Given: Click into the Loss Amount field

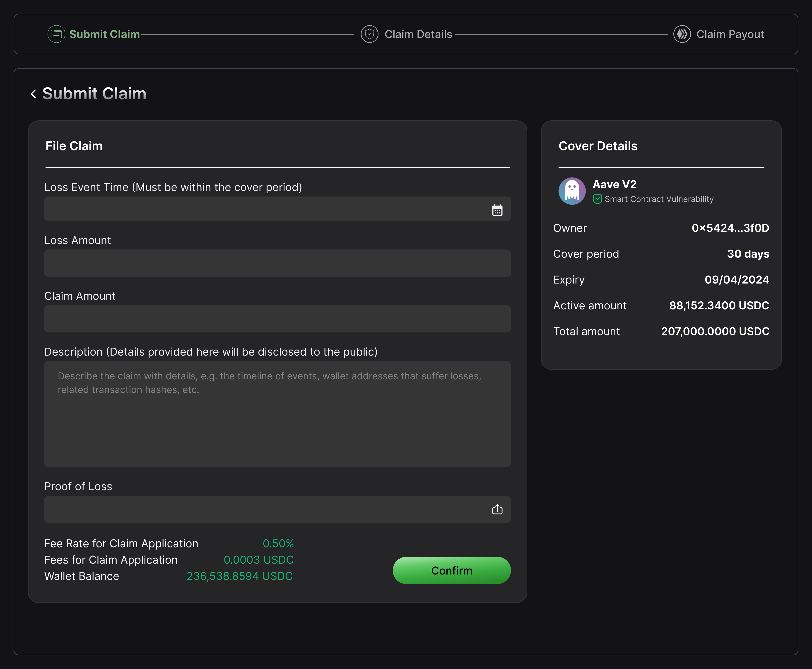Looking at the screenshot, I should [277, 263].
